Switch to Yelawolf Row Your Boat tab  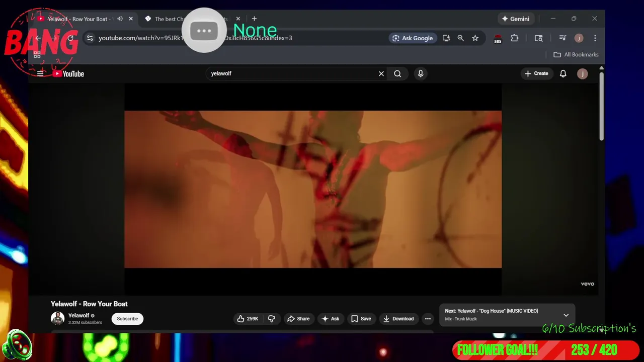(x=76, y=19)
